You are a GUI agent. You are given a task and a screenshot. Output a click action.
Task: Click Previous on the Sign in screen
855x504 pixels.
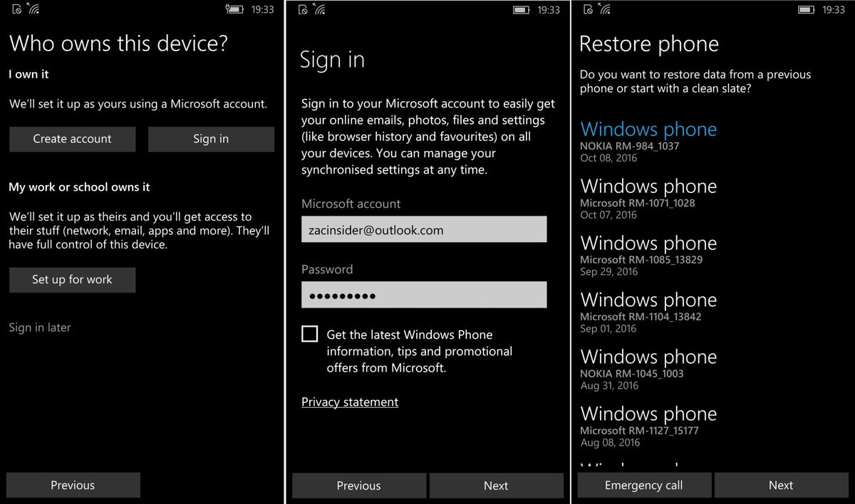point(358,485)
